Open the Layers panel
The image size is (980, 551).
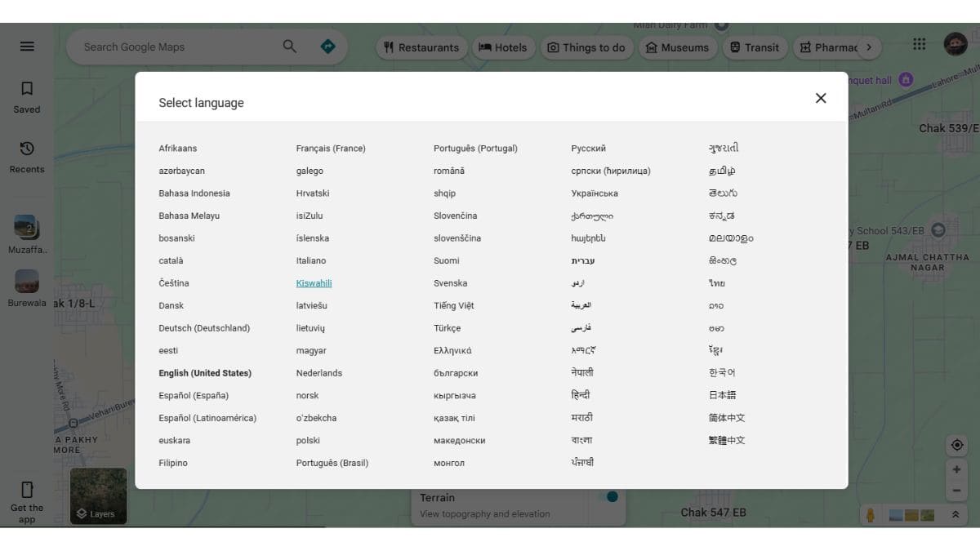point(98,496)
